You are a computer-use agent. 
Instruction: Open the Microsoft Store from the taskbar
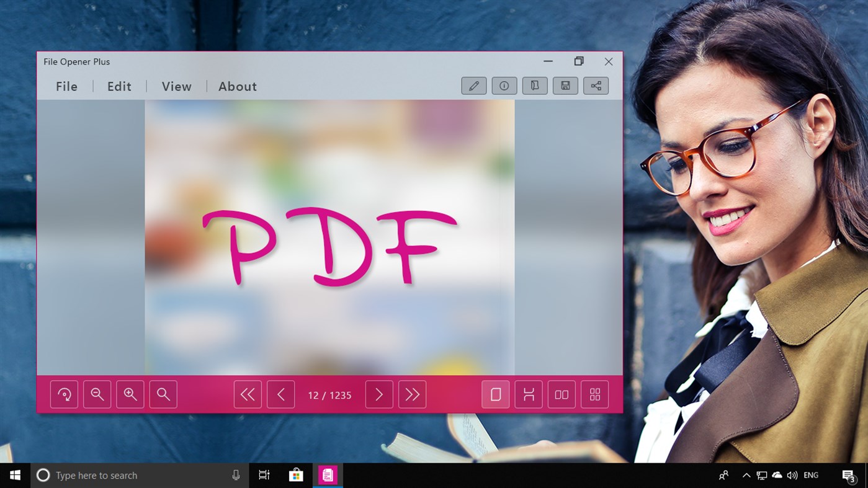click(295, 474)
